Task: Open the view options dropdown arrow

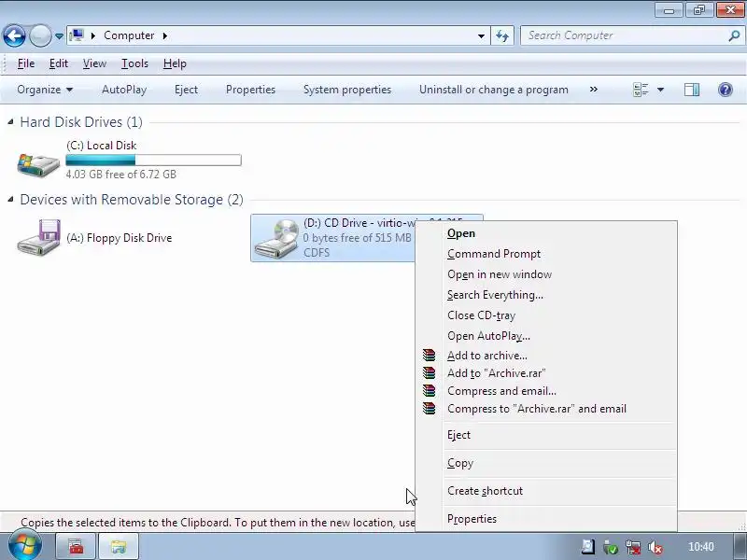Action: [661, 90]
